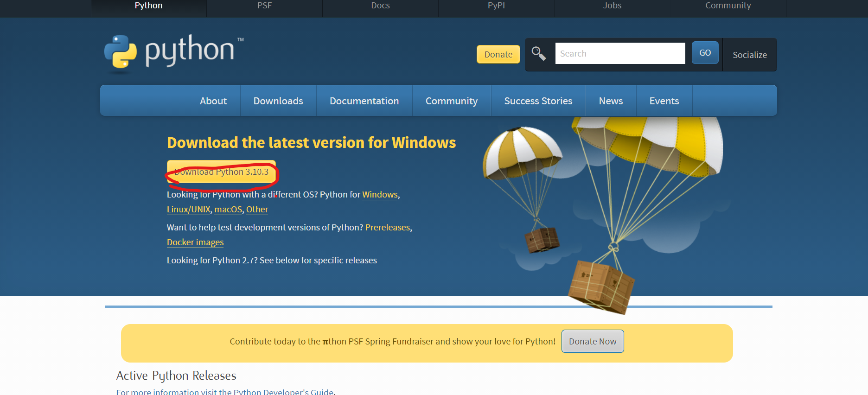
Task: Open the About navigation menu
Action: (213, 101)
